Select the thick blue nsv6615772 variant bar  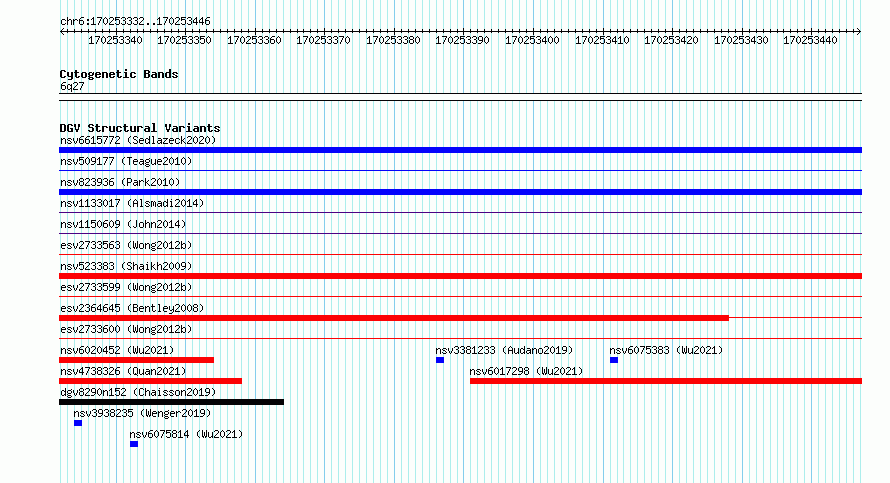click(460, 150)
